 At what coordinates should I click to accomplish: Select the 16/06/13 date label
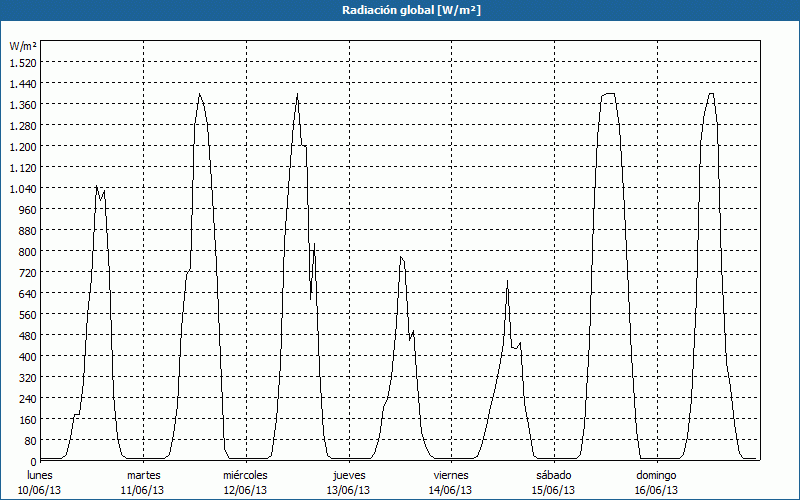(656, 490)
